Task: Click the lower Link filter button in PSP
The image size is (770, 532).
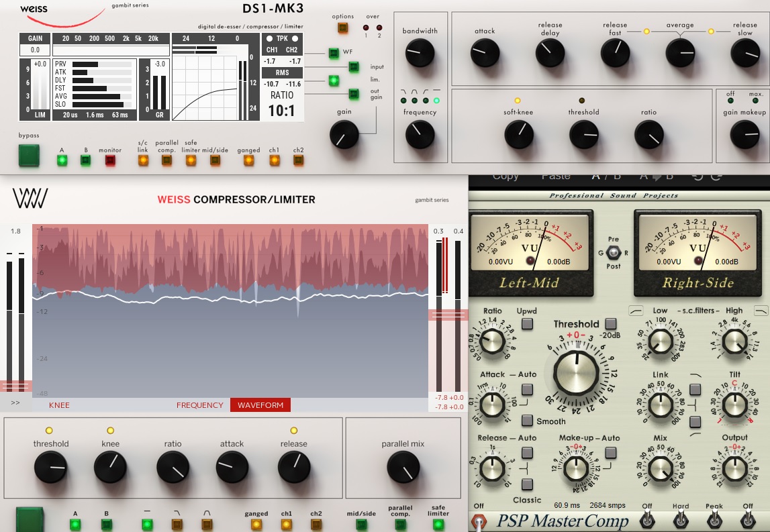Action: pos(695,421)
